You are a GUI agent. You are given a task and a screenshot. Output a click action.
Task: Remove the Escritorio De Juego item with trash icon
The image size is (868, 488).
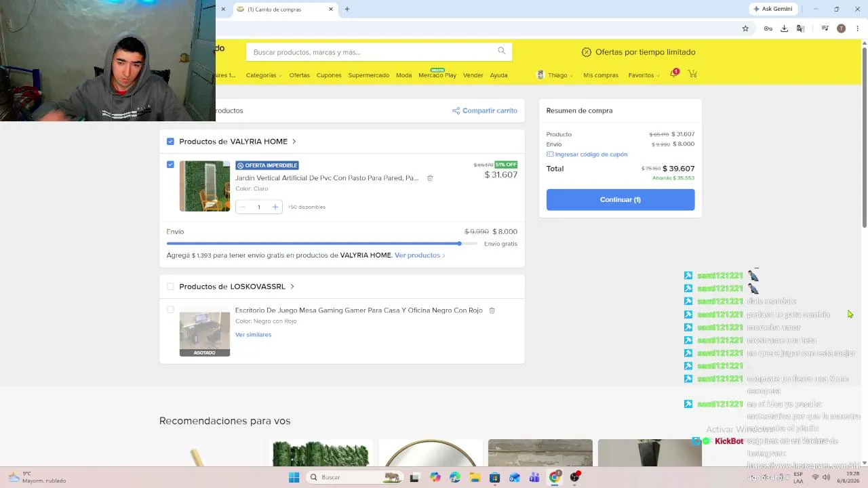[x=492, y=310]
